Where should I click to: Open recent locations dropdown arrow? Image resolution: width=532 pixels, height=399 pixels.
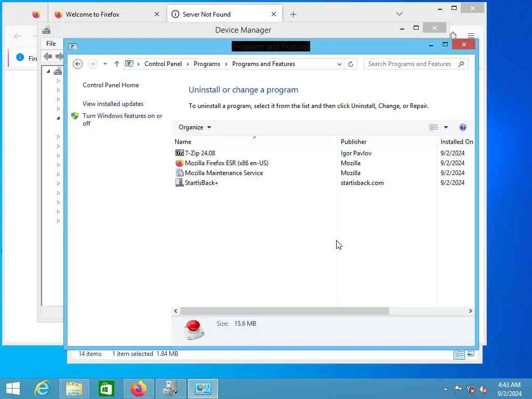coord(105,64)
